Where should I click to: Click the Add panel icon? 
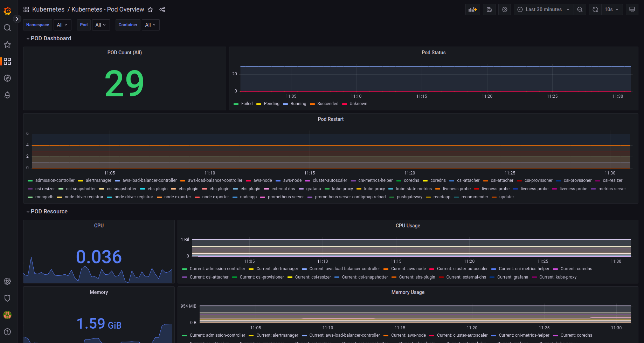[x=472, y=9]
